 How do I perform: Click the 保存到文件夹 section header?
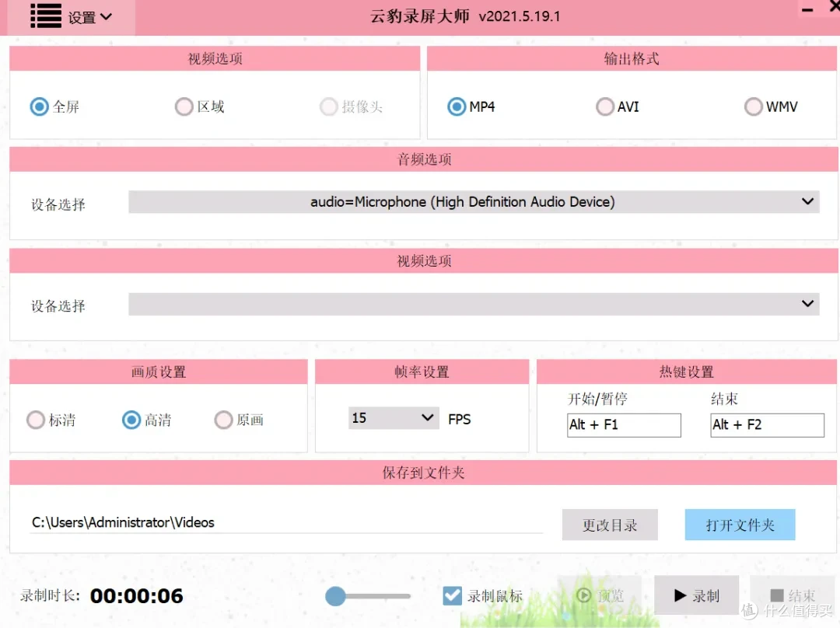coord(423,473)
